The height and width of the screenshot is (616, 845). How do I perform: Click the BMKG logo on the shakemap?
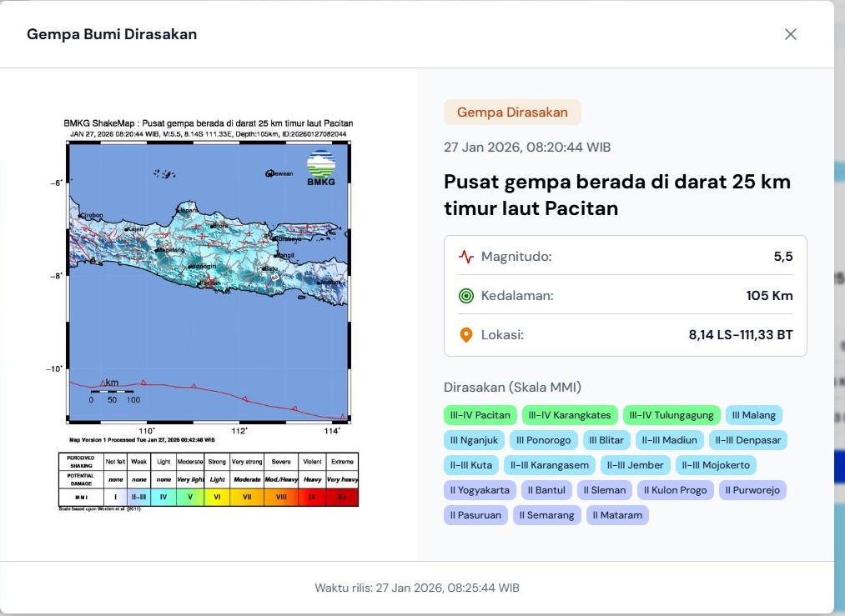[x=320, y=168]
